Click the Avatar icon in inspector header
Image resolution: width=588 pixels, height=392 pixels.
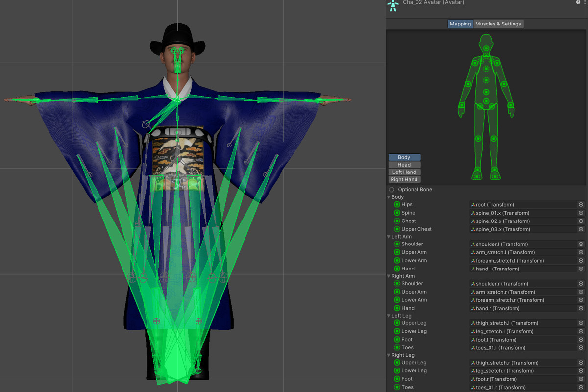(393, 5)
